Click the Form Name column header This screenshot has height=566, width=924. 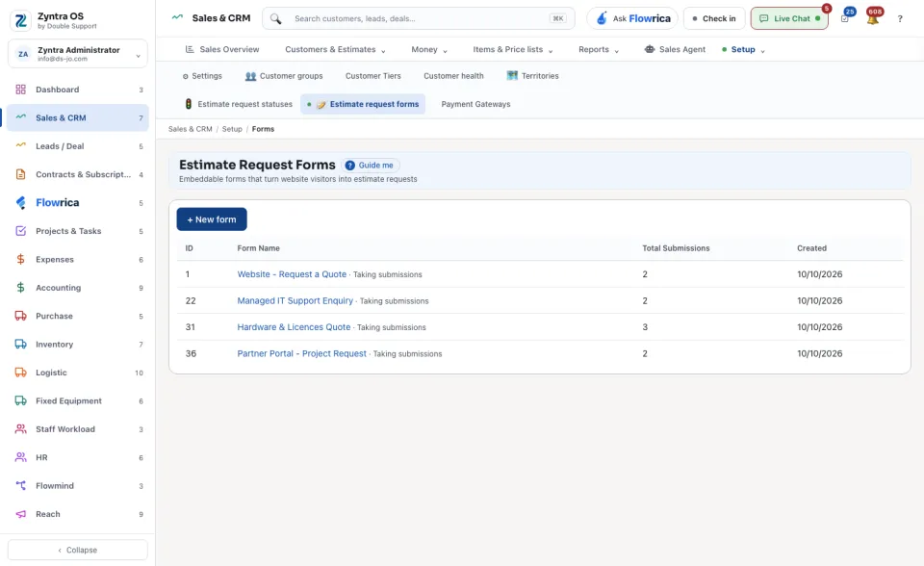258,248
